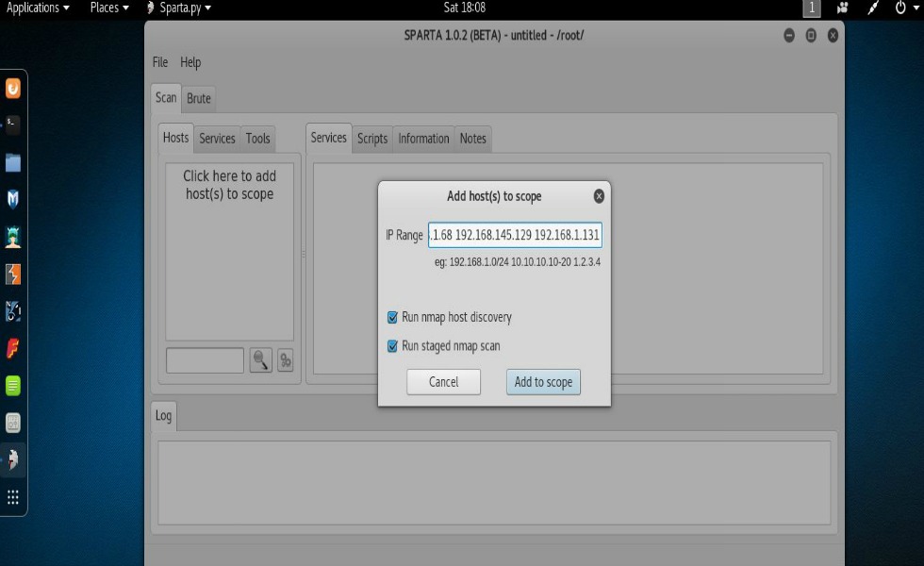Image resolution: width=924 pixels, height=566 pixels.
Task: Click the Sat 18:08 clock
Action: point(464,8)
